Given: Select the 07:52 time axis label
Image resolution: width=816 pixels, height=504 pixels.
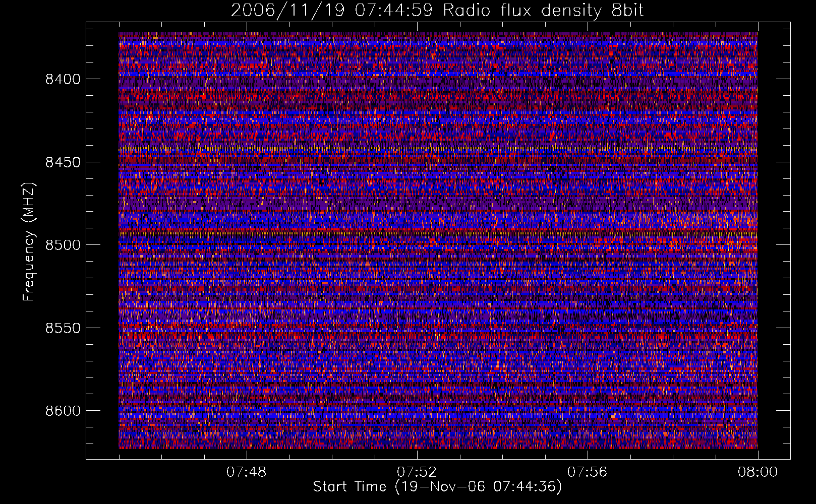Looking at the screenshot, I should pos(417,472).
